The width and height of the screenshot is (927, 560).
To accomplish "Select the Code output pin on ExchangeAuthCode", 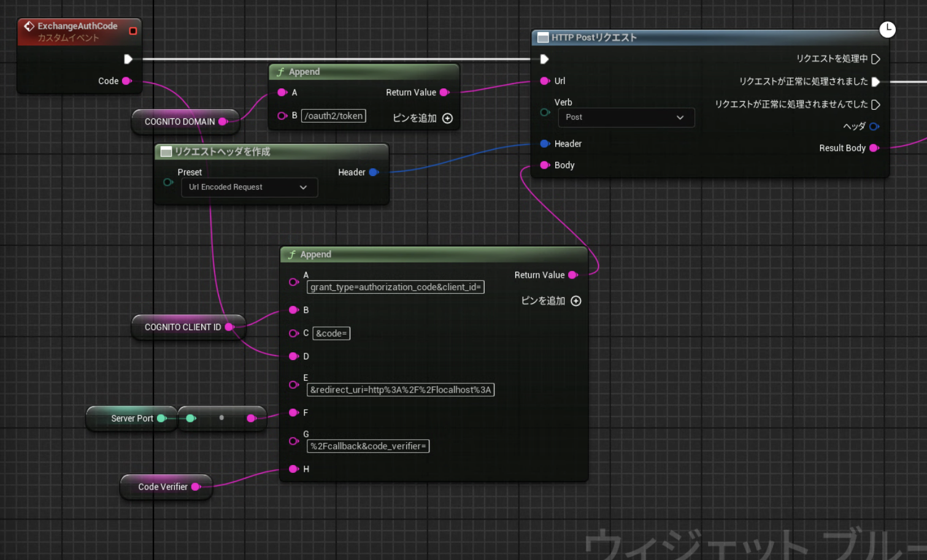I will [x=127, y=81].
